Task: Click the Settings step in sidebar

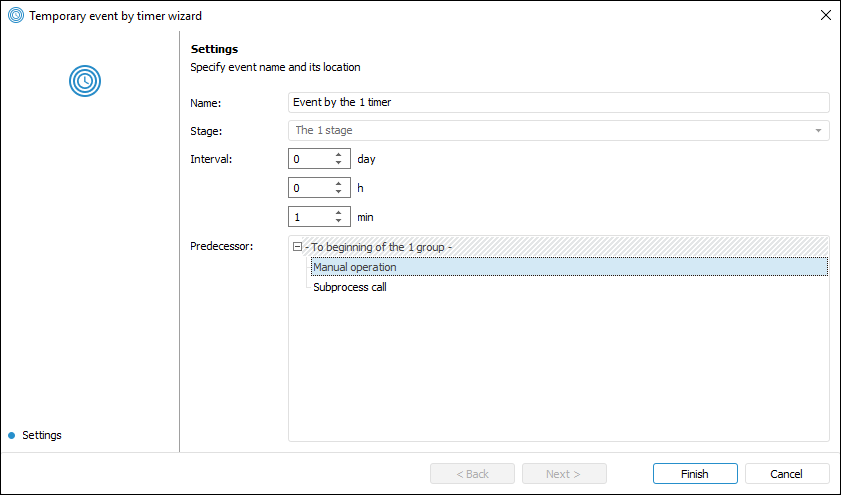Action: pos(41,435)
